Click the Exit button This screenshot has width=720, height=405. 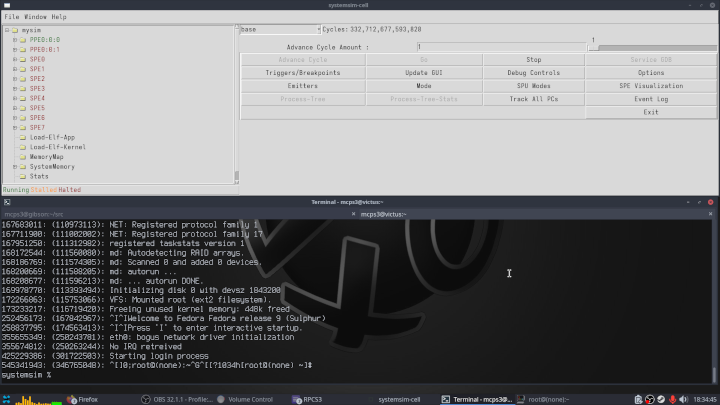click(x=651, y=112)
